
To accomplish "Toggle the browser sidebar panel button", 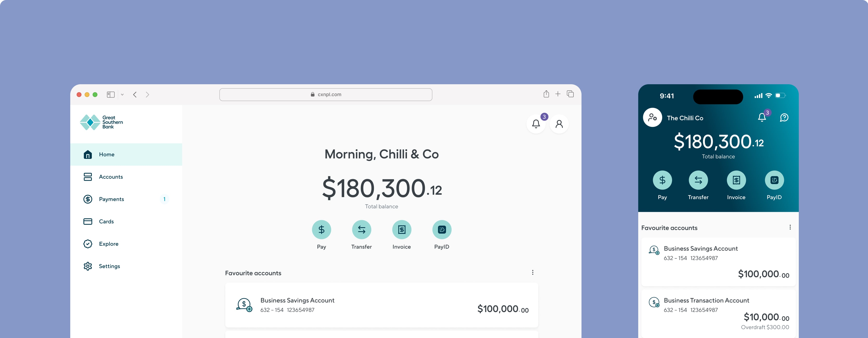I will 111,95.
